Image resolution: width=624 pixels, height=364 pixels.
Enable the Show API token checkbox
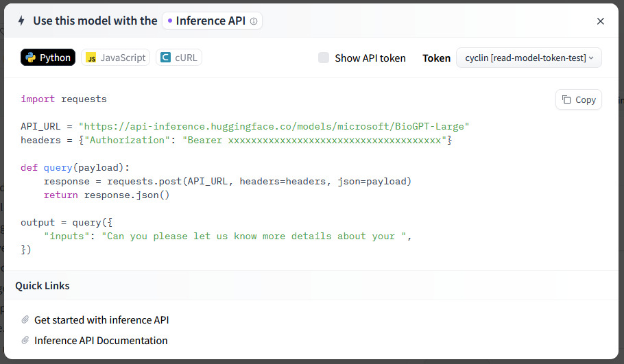click(x=324, y=58)
